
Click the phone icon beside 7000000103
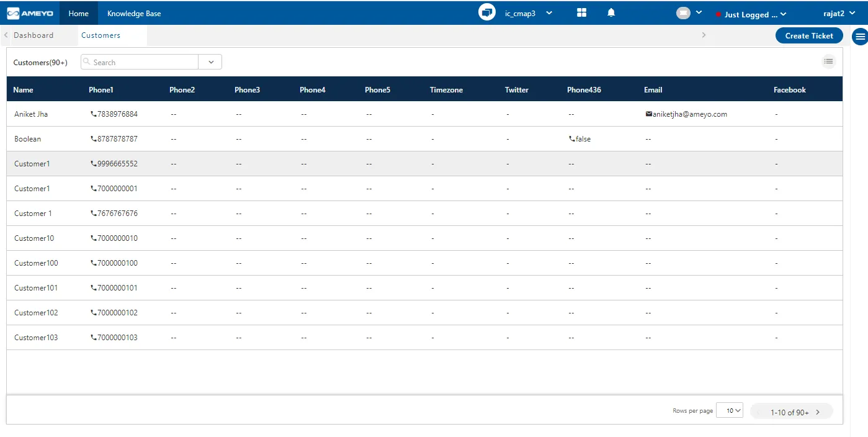[94, 338]
